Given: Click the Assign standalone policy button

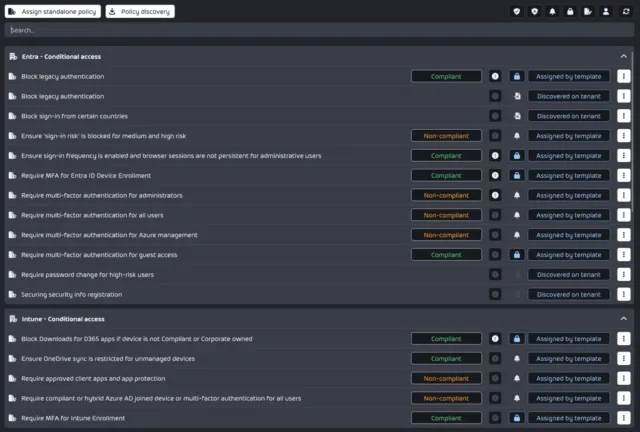Looking at the screenshot, I should [x=53, y=11].
